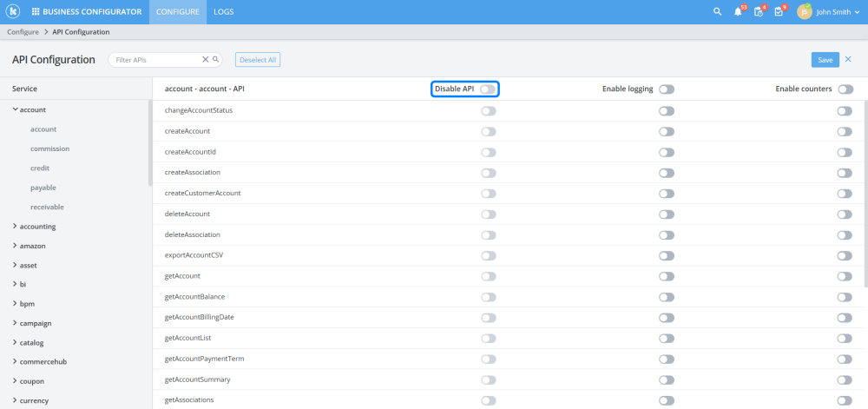
Task: Click the getAccountList API name
Action: [187, 338]
